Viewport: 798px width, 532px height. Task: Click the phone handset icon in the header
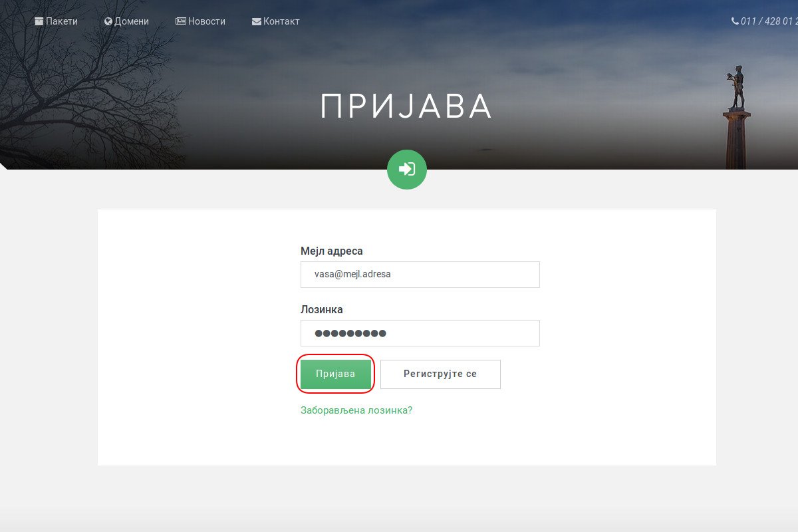click(735, 21)
